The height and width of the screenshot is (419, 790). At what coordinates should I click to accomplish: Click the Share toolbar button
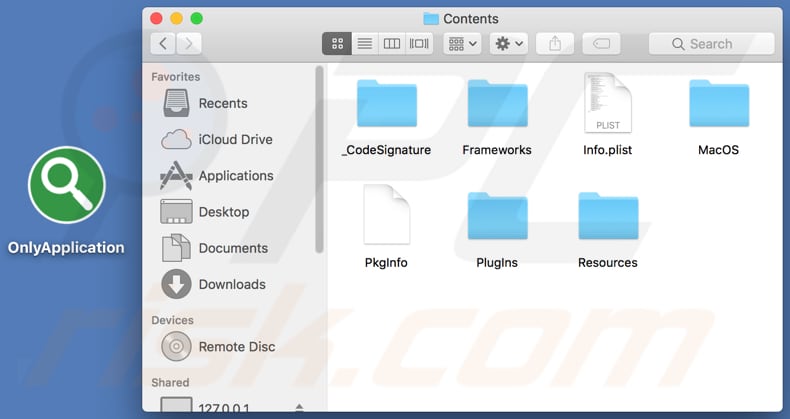tap(555, 44)
